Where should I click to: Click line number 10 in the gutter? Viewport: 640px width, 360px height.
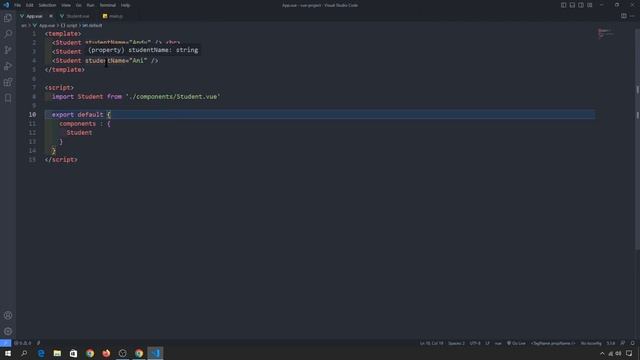click(32, 115)
